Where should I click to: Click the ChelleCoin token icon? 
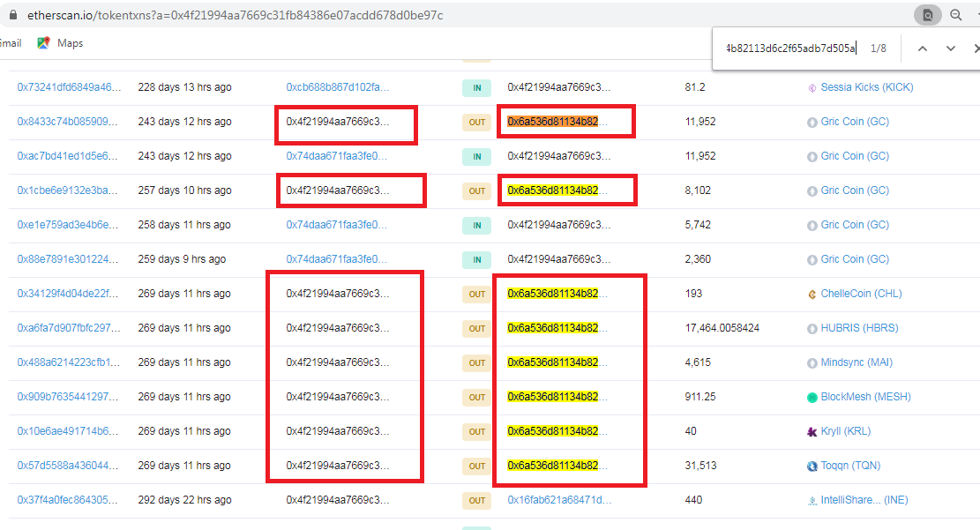coord(812,295)
